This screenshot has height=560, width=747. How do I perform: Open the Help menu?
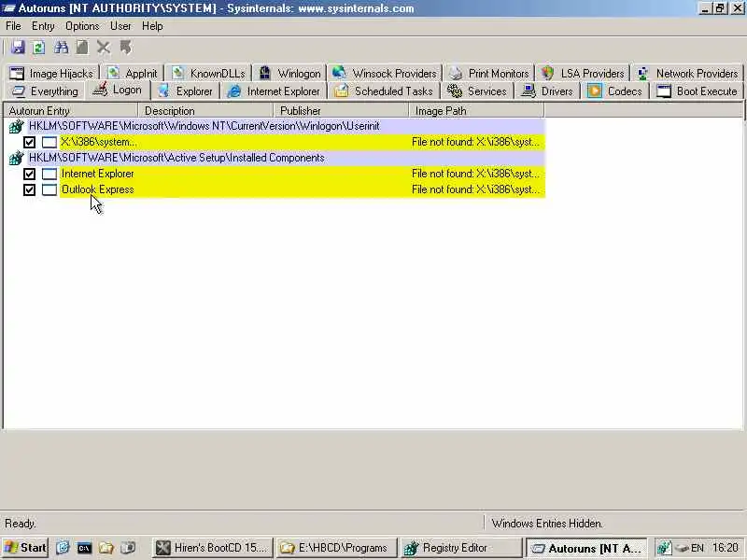point(152,26)
